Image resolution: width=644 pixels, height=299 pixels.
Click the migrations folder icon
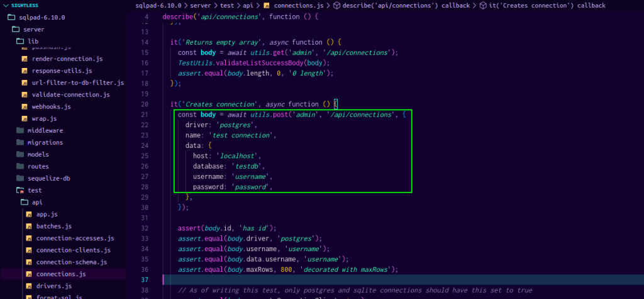[x=20, y=142]
